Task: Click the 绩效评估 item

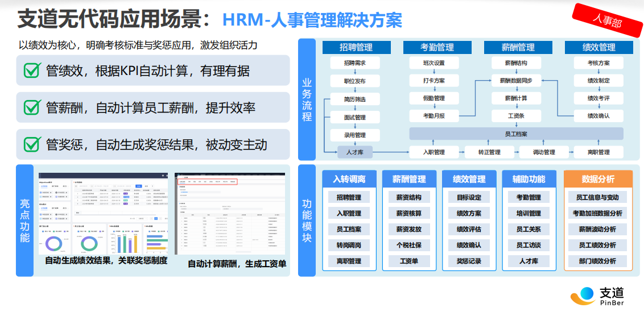Action: click(469, 230)
